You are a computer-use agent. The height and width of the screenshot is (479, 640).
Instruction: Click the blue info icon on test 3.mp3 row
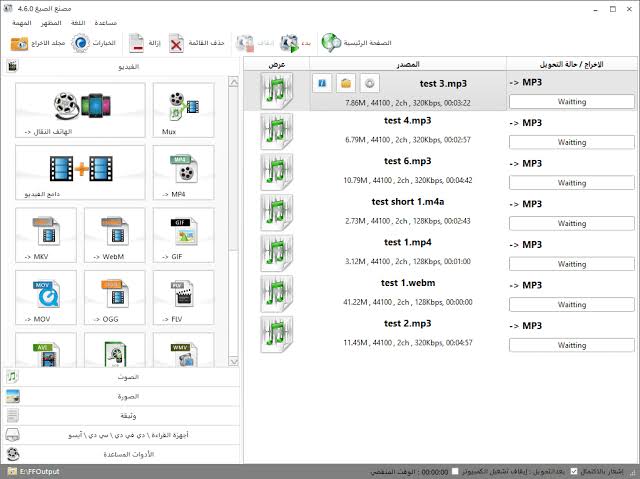(322, 83)
